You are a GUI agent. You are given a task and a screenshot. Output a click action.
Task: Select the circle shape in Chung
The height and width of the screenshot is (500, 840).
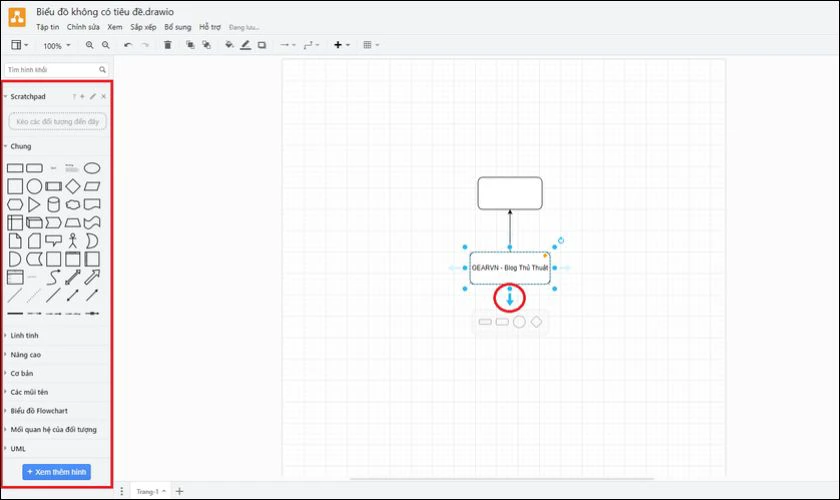(34, 186)
